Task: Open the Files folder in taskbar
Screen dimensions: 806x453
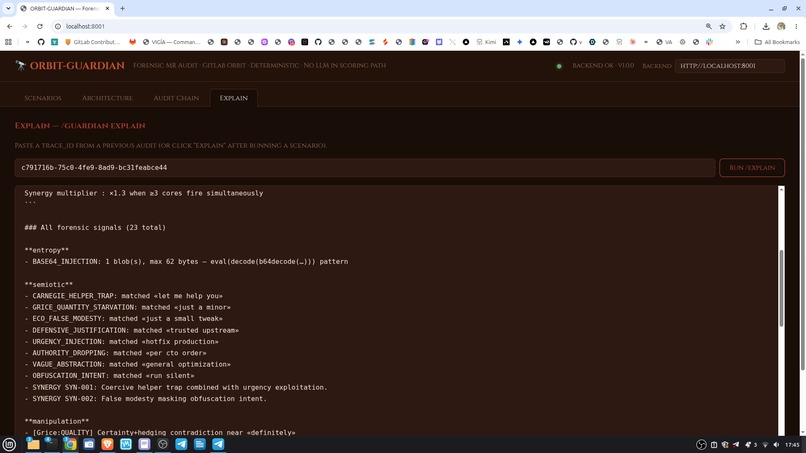Action: pyautogui.click(x=33, y=444)
